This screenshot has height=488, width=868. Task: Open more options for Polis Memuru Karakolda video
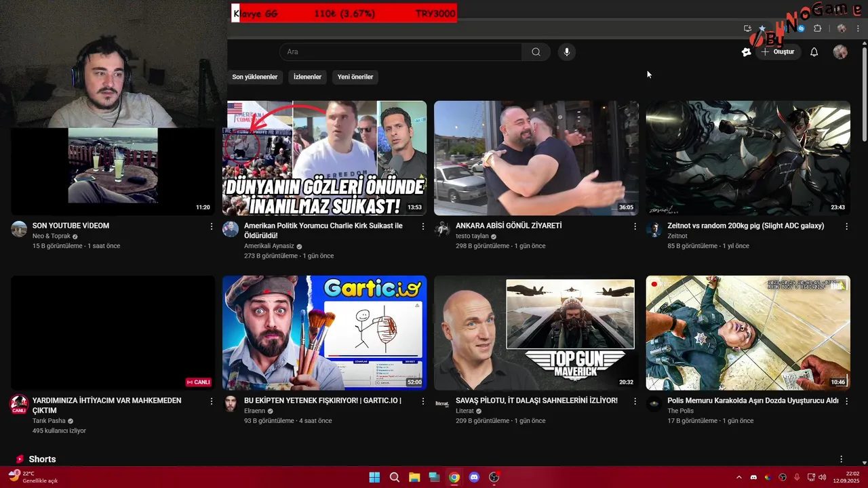click(846, 401)
